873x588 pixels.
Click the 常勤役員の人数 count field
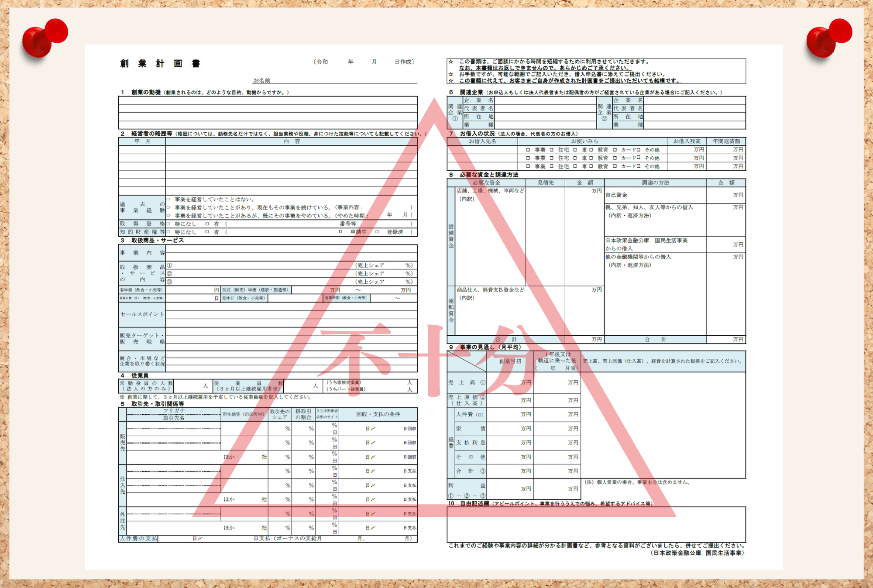(x=190, y=386)
